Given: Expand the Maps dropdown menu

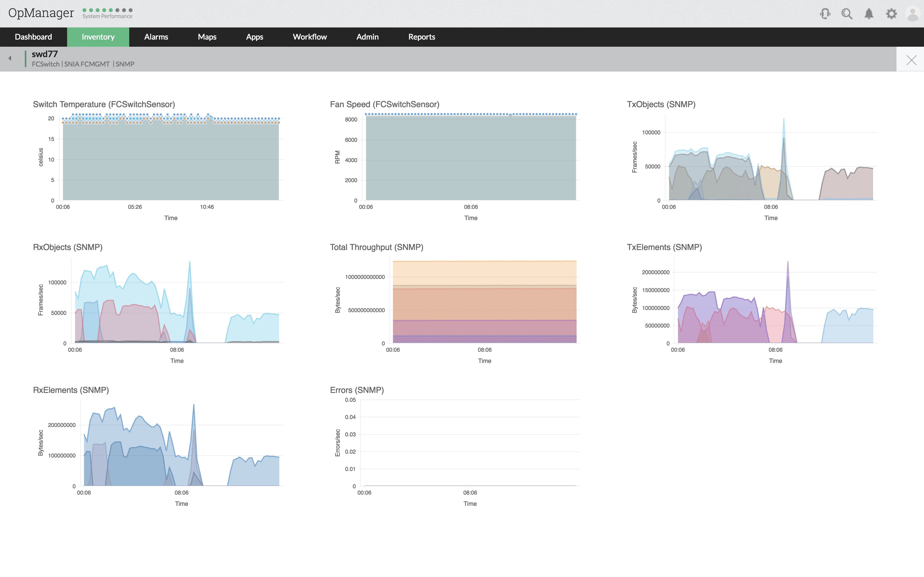Looking at the screenshot, I should 207,37.
